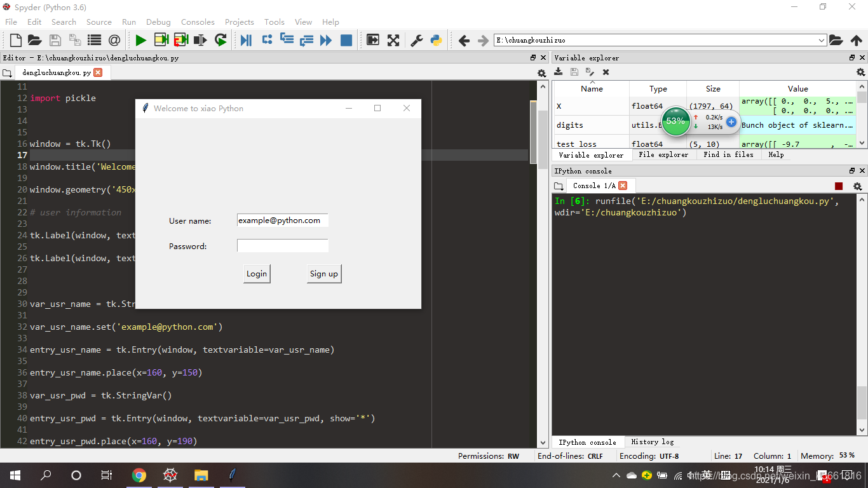The width and height of the screenshot is (868, 488).
Task: Click Continue execution debug icon
Action: coord(326,41)
